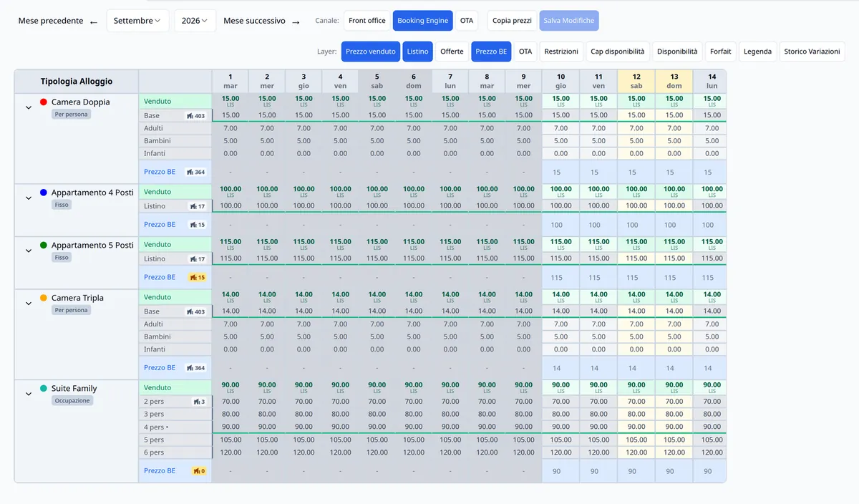Toggle the Prezzo BE layer button
Screen dimensions: 859x504
[491, 52]
